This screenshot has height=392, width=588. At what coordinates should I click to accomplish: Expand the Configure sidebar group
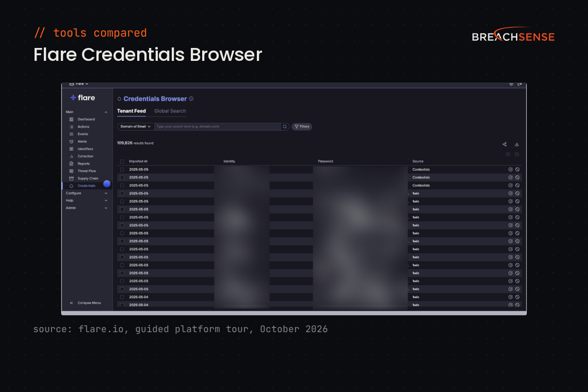point(87,193)
